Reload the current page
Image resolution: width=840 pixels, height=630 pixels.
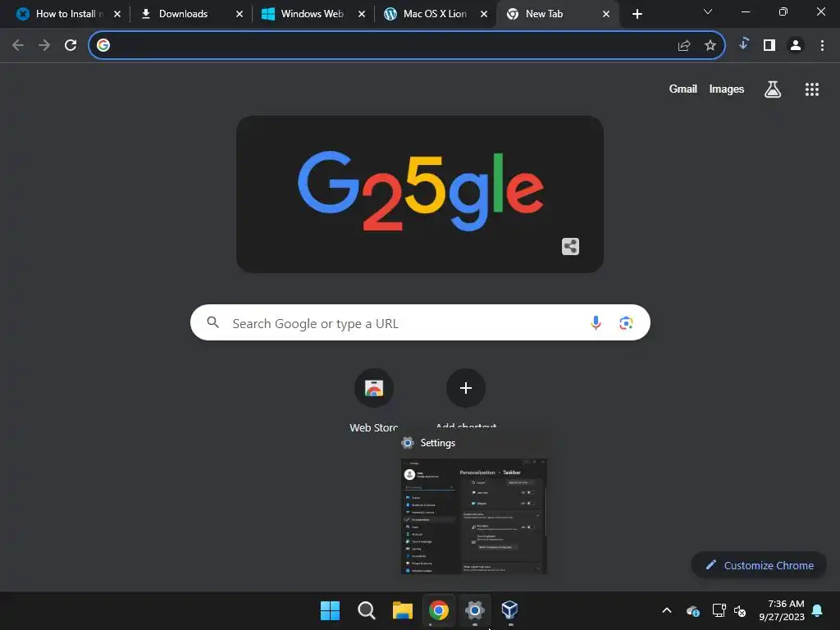pyautogui.click(x=71, y=45)
